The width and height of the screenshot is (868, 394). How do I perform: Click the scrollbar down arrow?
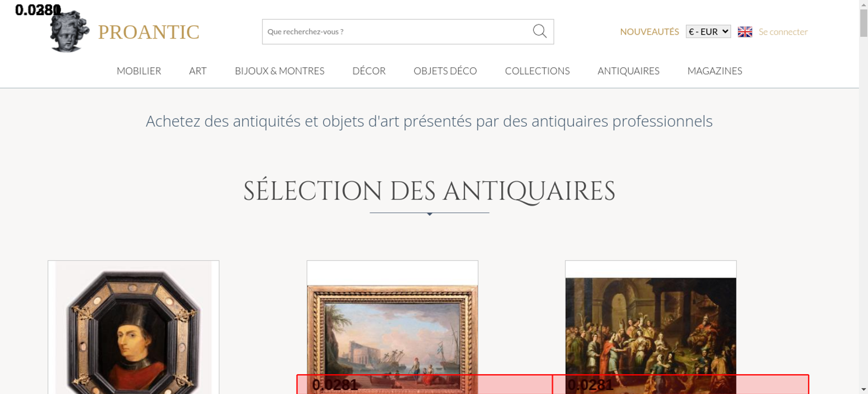[863, 389]
